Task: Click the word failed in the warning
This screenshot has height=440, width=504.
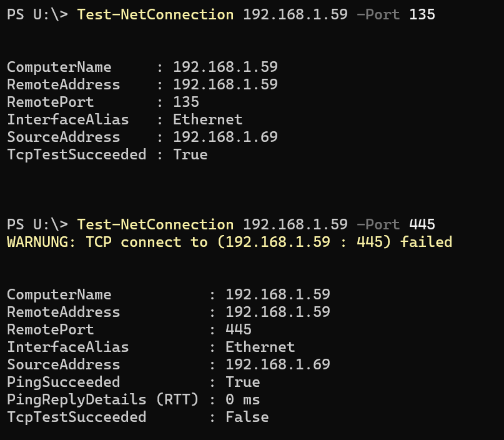Action: pyautogui.click(x=426, y=242)
